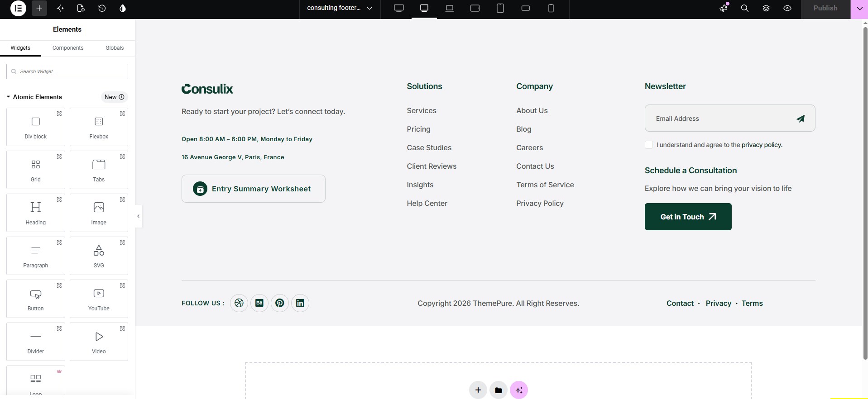Click the page vertical scrollbar
Screen dimensions: 868x399
coord(865,195)
